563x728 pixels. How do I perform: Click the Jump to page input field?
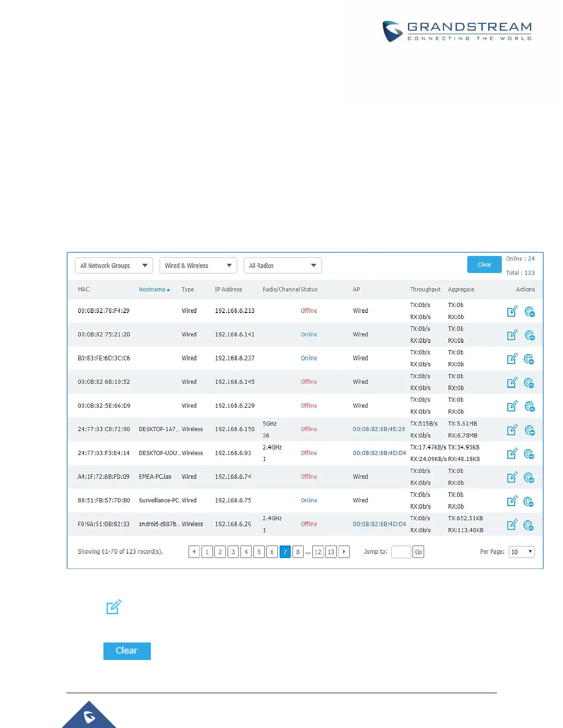tap(401, 552)
